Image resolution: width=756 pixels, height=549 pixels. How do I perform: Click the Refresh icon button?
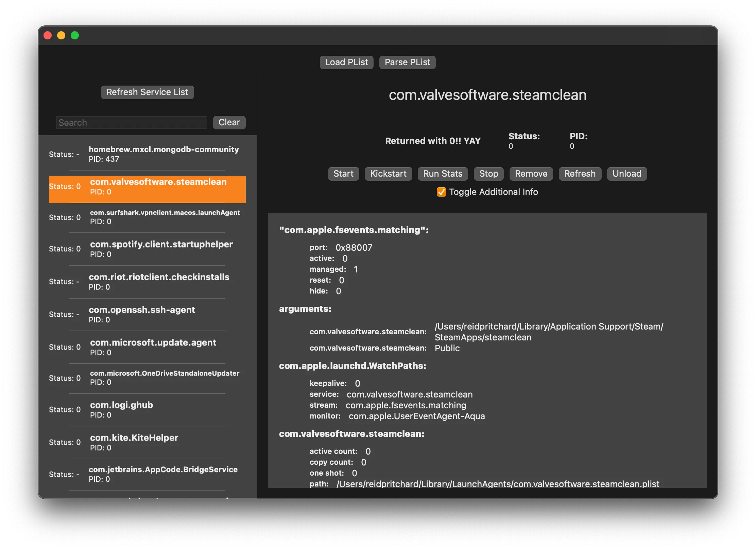point(580,173)
